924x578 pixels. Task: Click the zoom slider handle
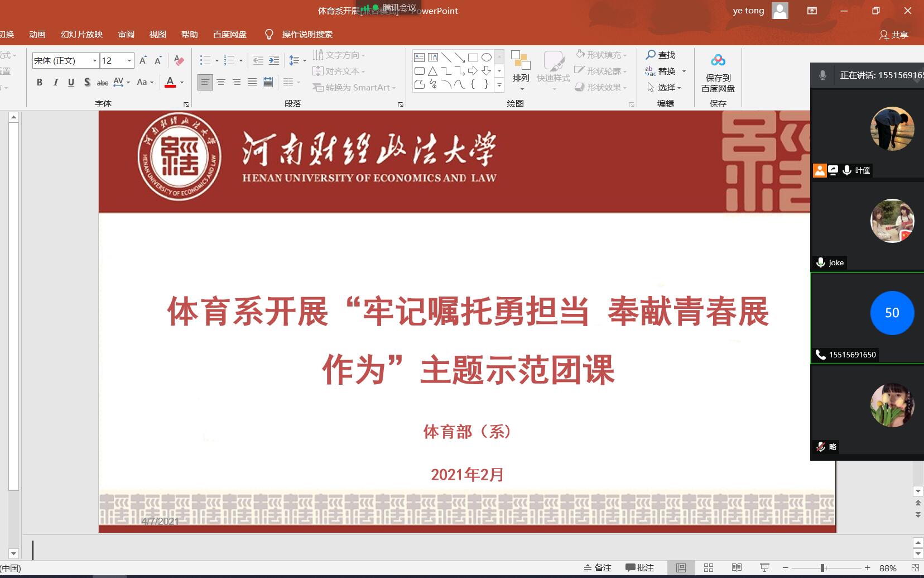pos(822,568)
